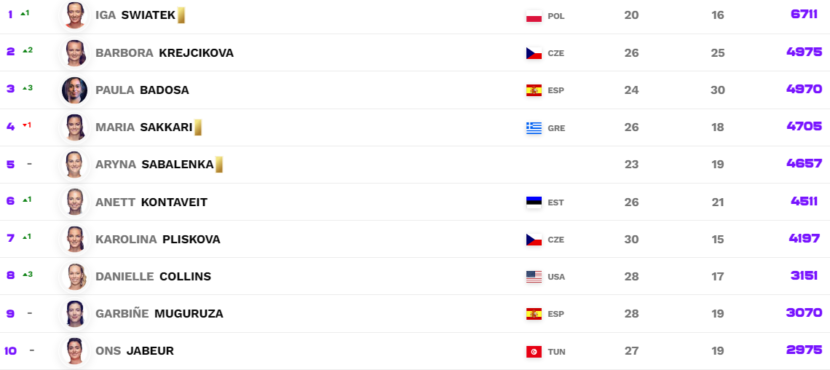Click Spain flag beside Paula Badosa
The width and height of the screenshot is (830, 370).
(534, 91)
